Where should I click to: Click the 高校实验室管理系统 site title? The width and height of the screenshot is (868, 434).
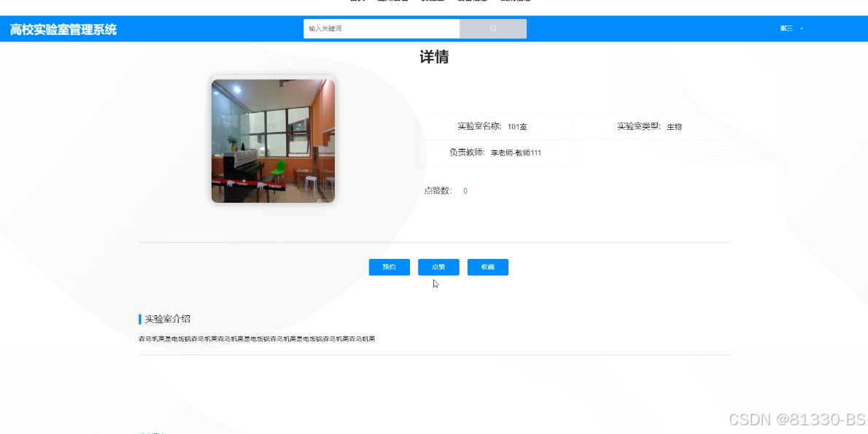[x=63, y=29]
